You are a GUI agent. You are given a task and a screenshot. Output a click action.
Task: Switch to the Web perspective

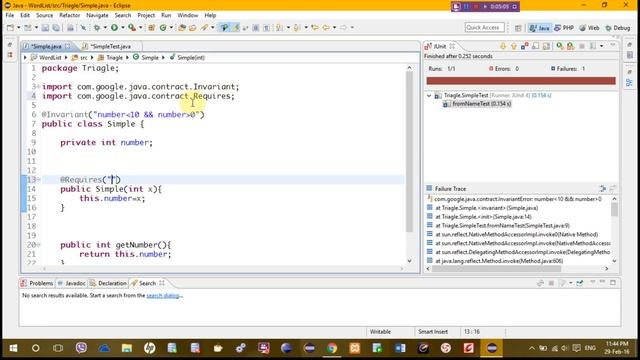[x=589, y=28]
